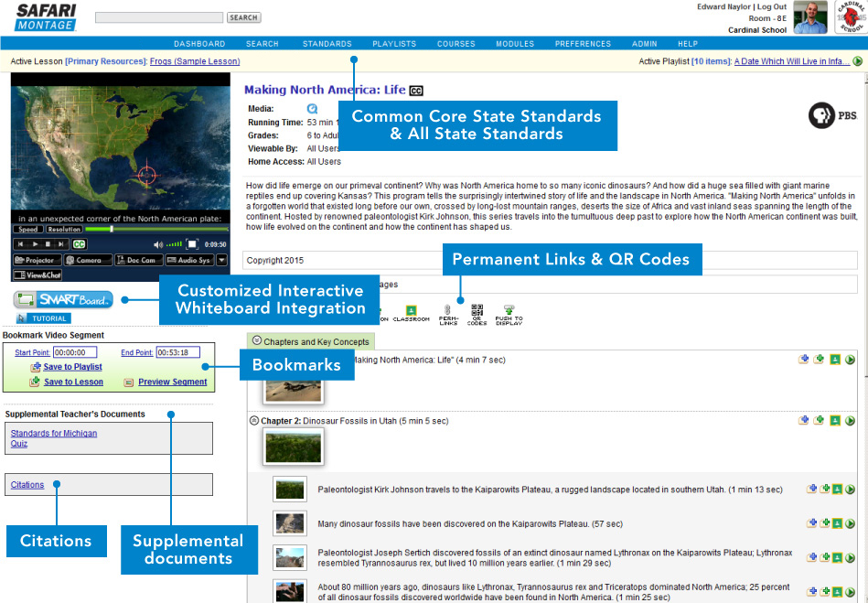Open the Frogs (Sample Lesson) active lesson link
The image size is (868, 603).
[195, 61]
